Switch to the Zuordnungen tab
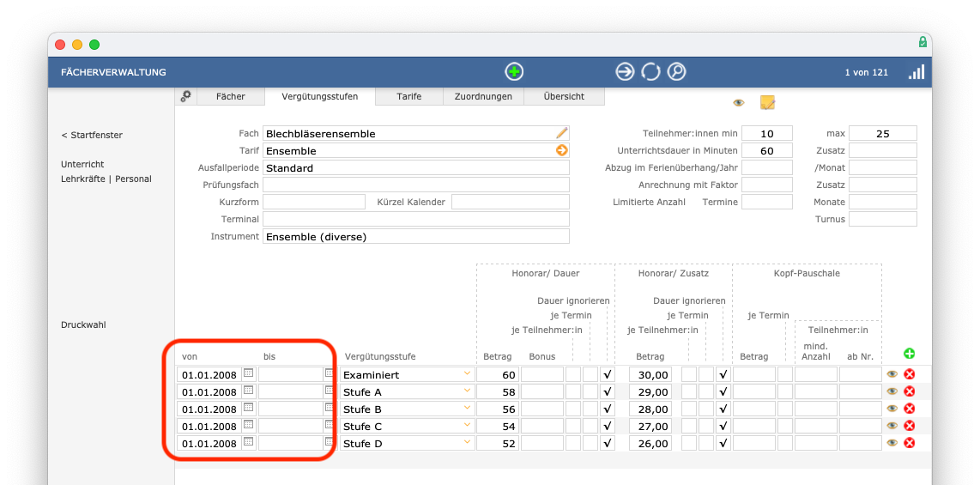The width and height of the screenshot is (980, 485). pyautogui.click(x=483, y=96)
